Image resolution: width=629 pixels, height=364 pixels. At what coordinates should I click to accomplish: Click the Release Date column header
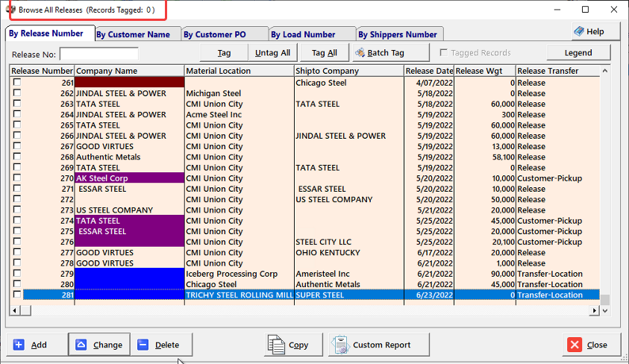429,71
